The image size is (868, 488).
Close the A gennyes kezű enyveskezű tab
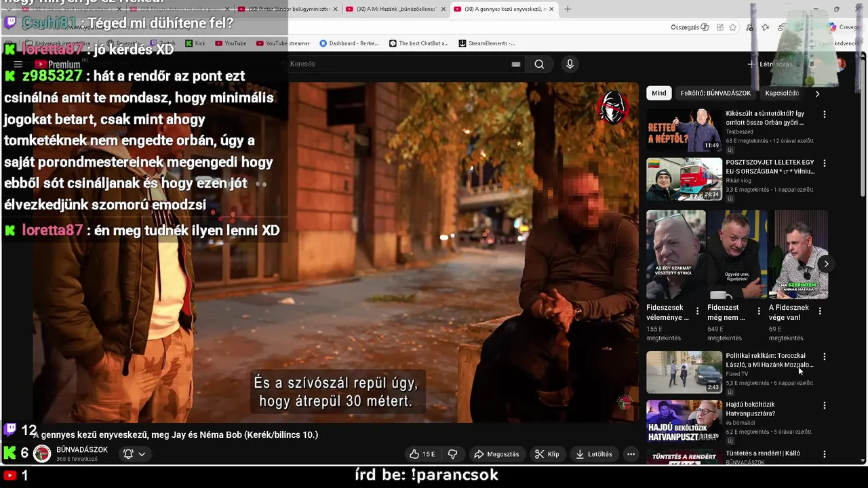551,9
